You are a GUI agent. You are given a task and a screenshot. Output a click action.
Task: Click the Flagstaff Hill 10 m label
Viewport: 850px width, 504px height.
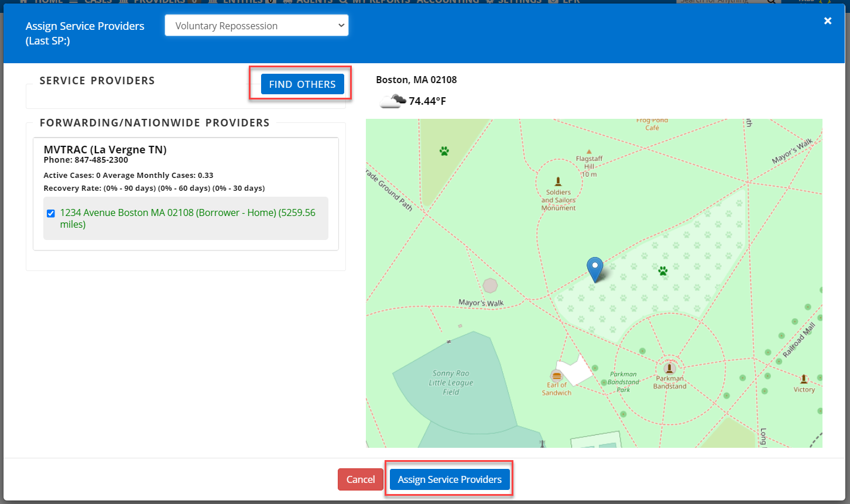coord(589,166)
